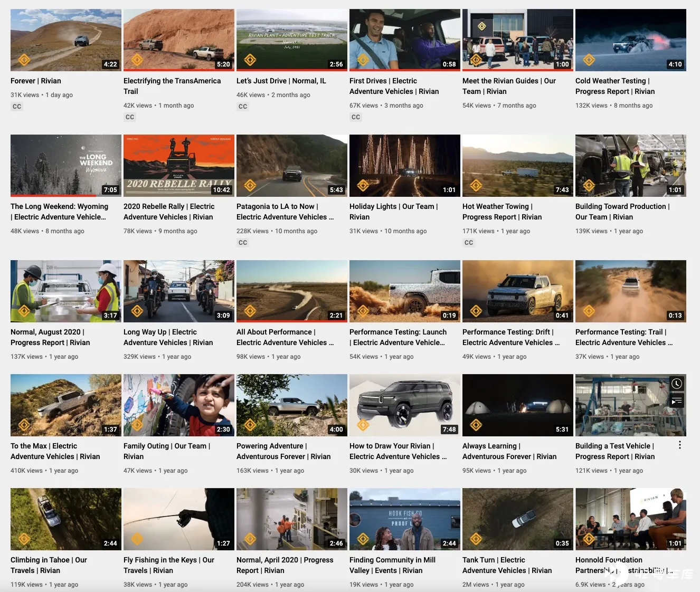Open To the Max video title

[x=55, y=451]
